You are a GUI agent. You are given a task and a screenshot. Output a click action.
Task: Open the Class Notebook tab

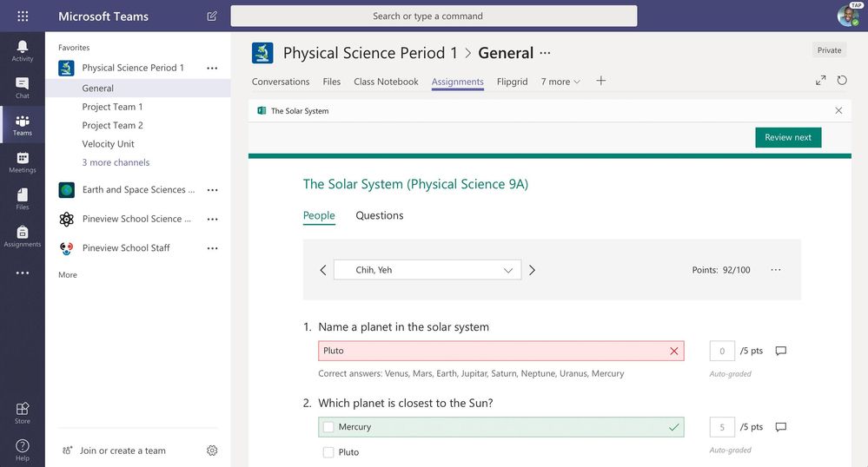(x=386, y=82)
